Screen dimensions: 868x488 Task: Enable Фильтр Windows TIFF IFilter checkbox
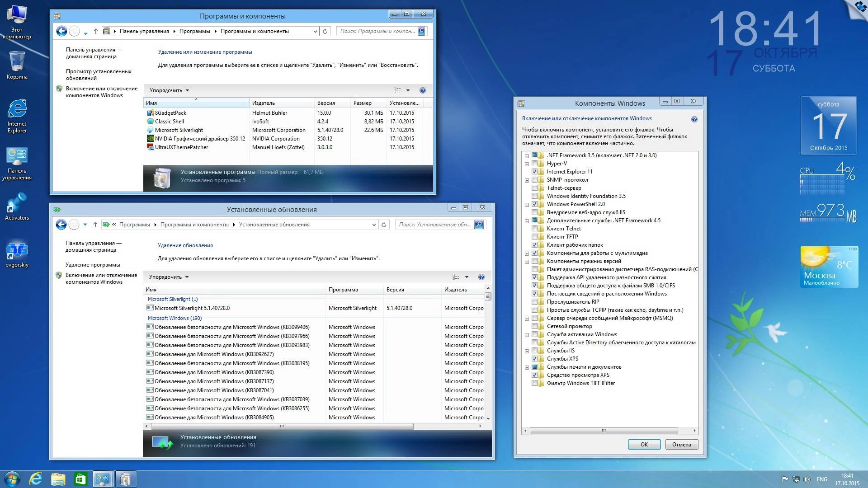[x=534, y=383]
